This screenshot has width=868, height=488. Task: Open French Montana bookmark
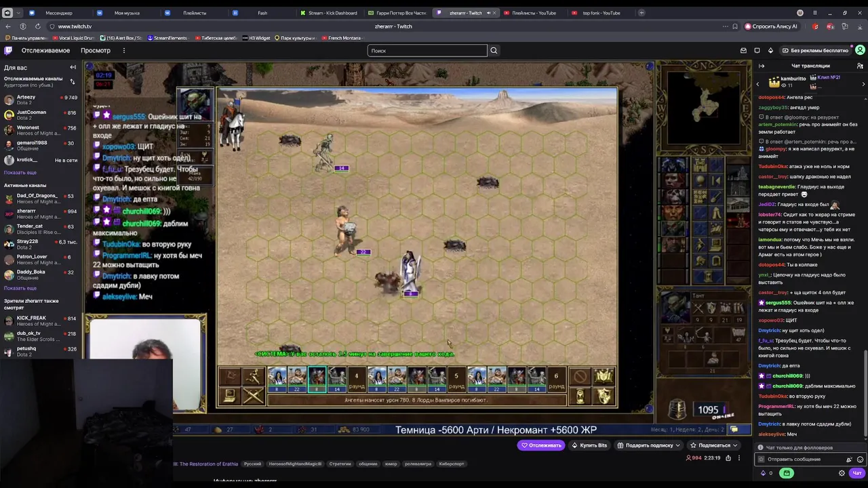342,38
